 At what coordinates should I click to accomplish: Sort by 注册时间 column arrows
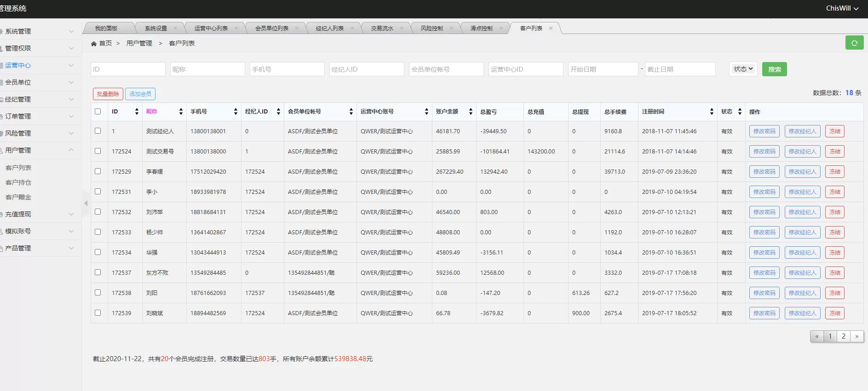712,112
